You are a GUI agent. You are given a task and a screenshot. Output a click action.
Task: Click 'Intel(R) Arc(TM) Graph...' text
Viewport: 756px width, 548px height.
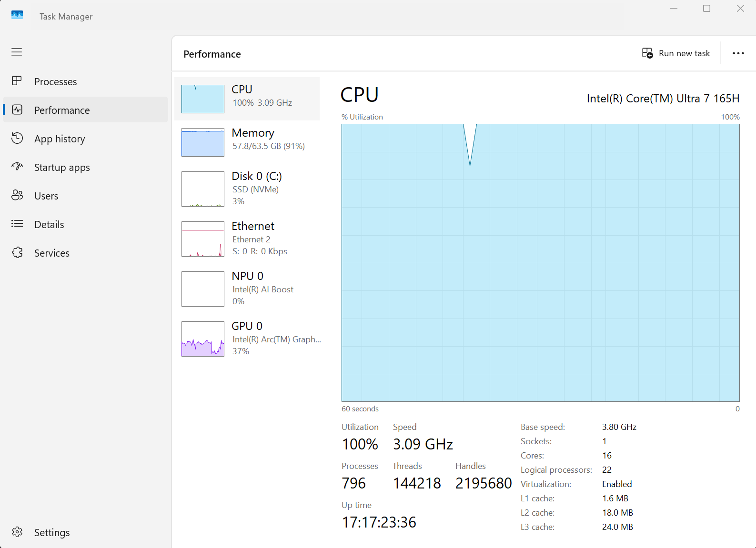tap(277, 339)
